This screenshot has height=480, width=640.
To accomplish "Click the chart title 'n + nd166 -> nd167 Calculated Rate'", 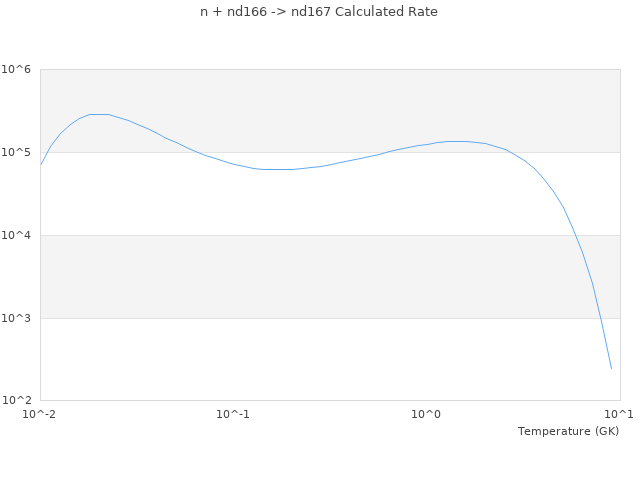I will (x=319, y=12).
